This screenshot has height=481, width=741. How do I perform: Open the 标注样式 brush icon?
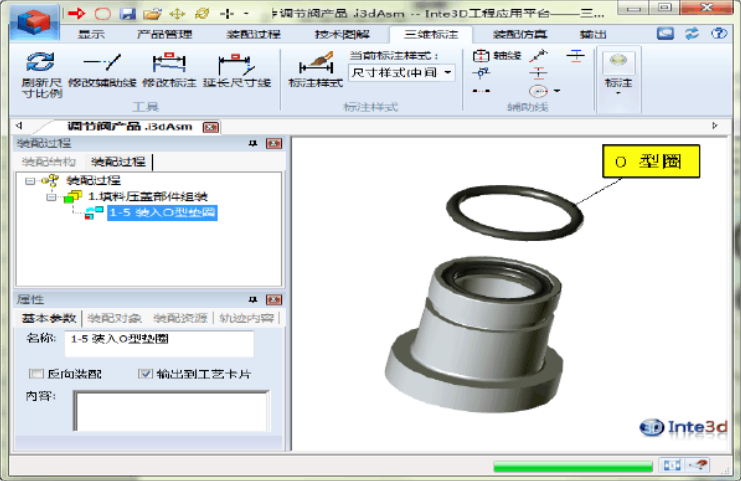[316, 62]
